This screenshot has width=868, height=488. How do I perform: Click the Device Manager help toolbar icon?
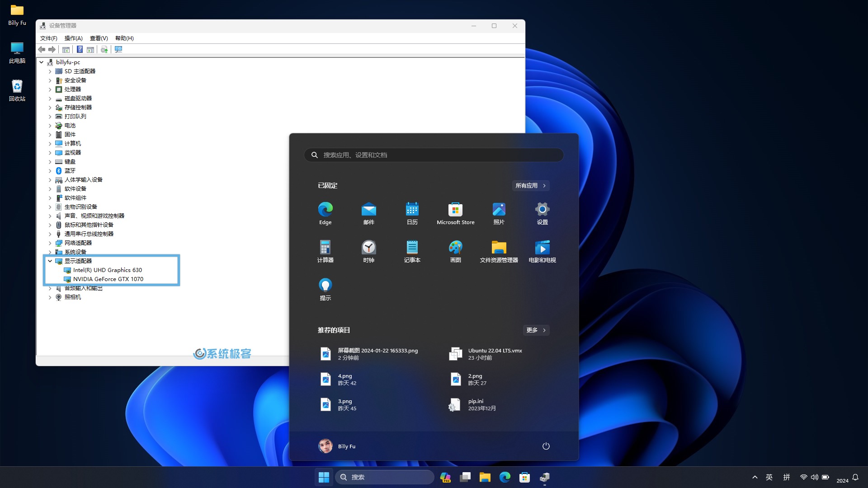point(80,50)
